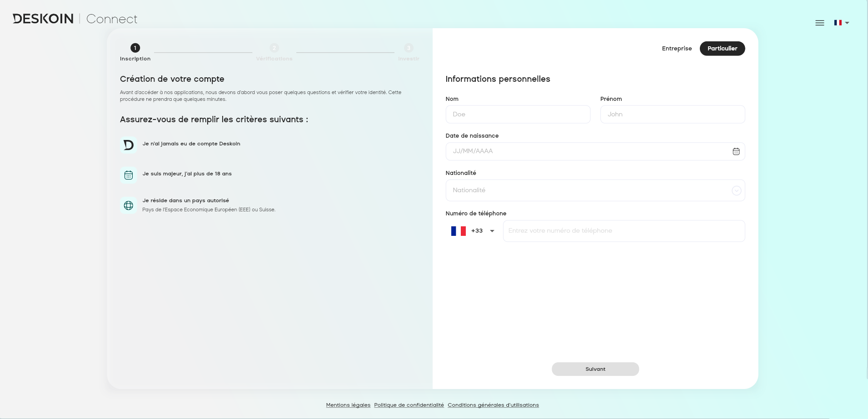Click the globe icon for authorized country
This screenshot has height=419, width=868.
129,205
